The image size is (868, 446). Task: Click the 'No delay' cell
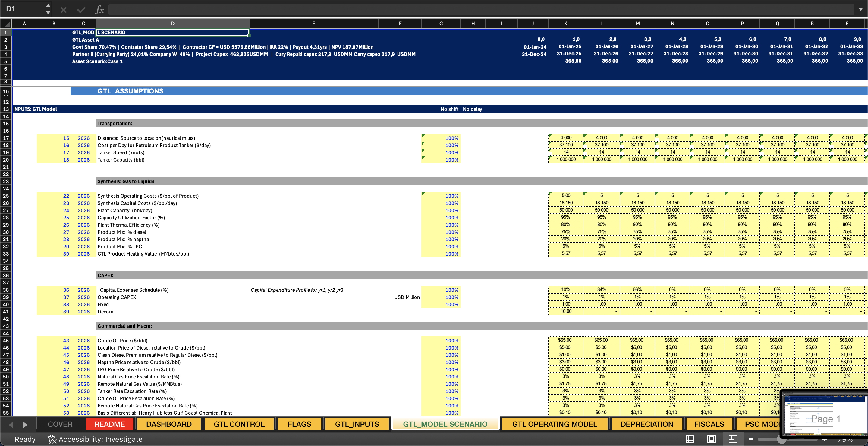[x=472, y=109]
